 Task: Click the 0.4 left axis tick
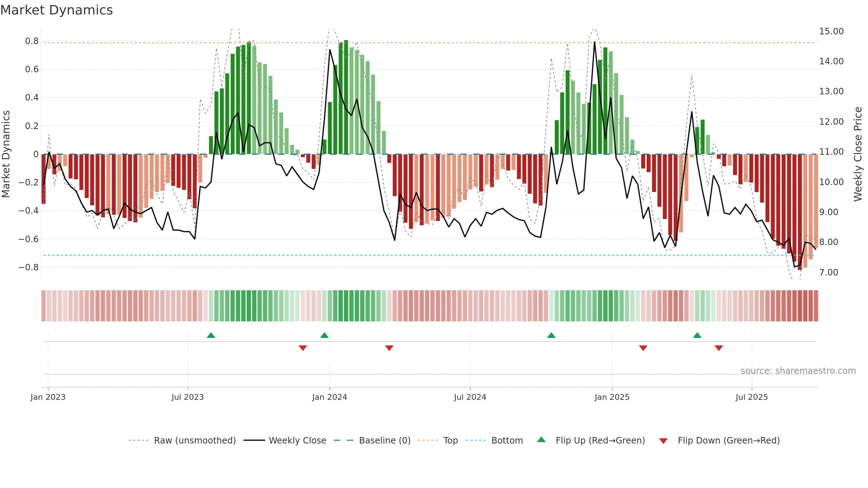[x=32, y=98]
